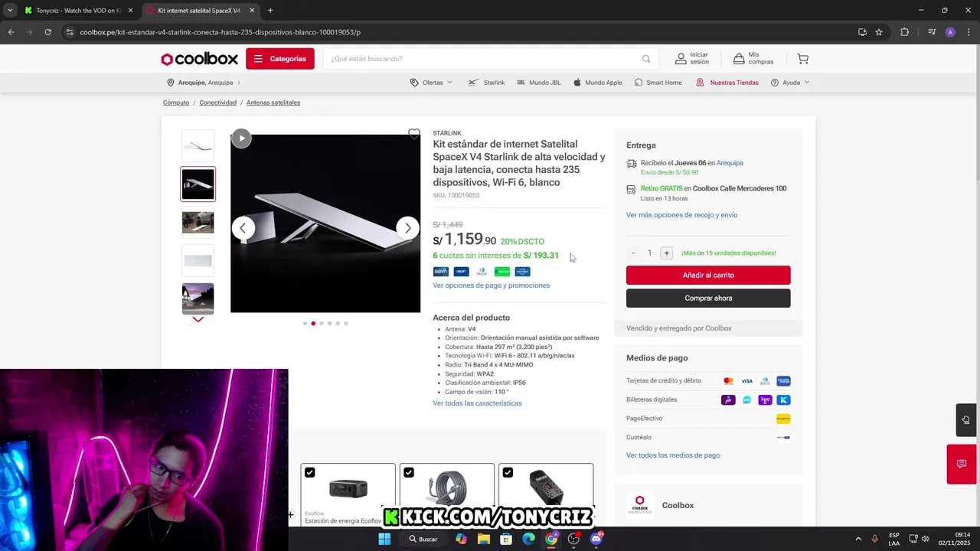Open the Categorías menu
This screenshot has width=980, height=551.
click(x=280, y=59)
